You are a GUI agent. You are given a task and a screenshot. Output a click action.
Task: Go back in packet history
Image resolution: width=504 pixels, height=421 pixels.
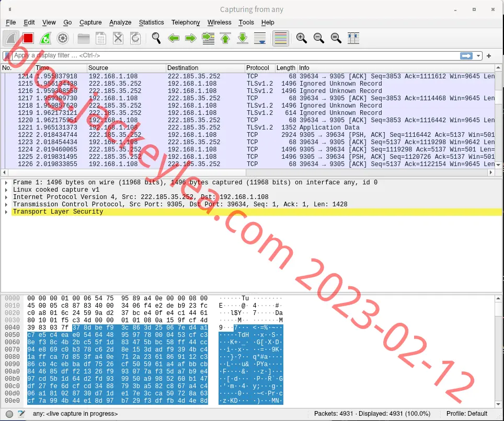pos(174,39)
